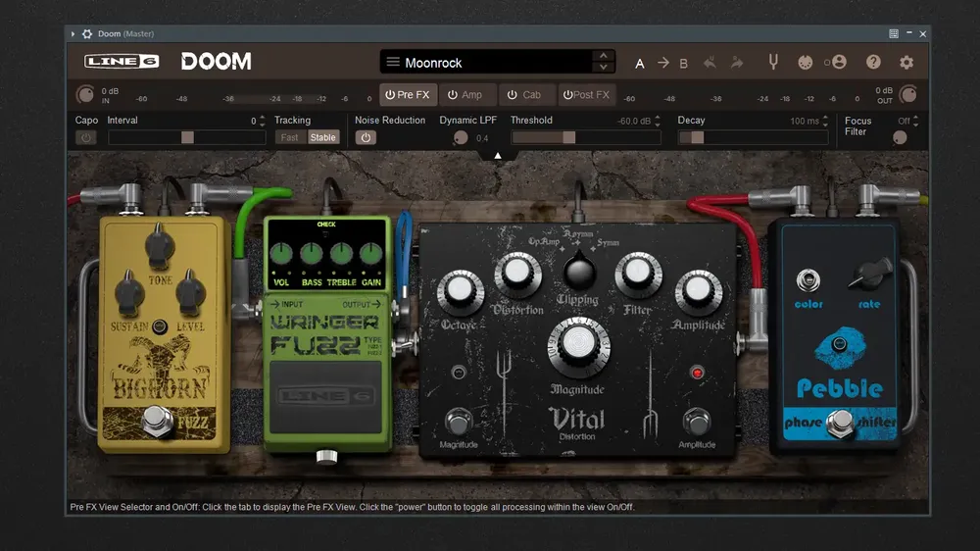Select Stable tracking mode

322,137
